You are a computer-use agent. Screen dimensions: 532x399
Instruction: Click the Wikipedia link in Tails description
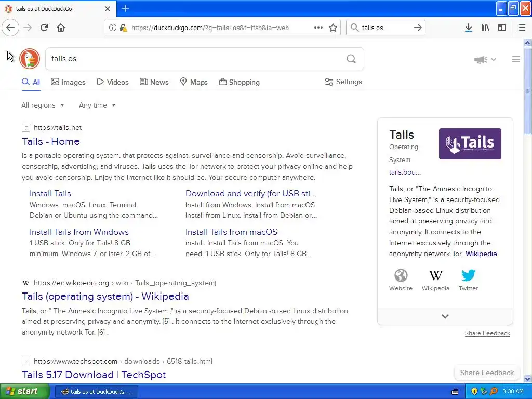tap(481, 254)
